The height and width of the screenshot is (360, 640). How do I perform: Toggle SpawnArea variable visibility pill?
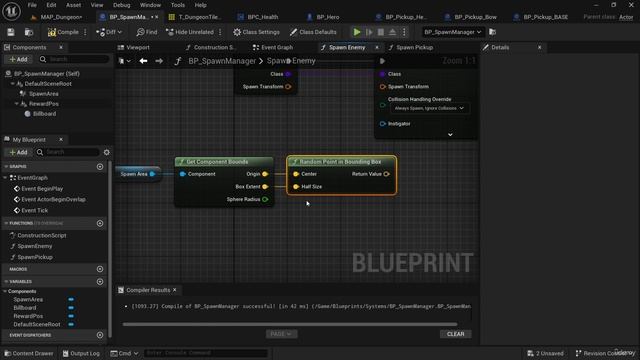[x=71, y=300]
